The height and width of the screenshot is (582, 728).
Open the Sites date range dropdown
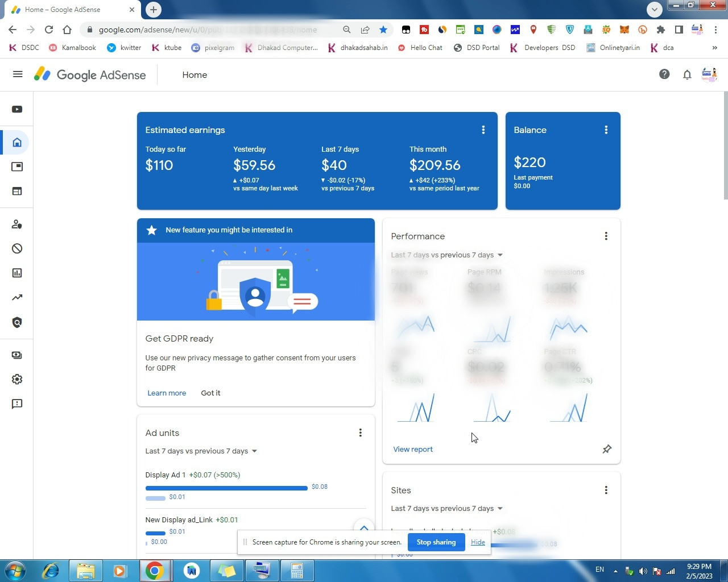click(446, 509)
